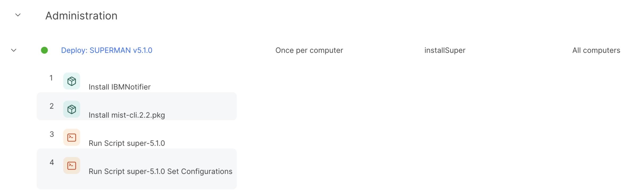Select the Run Script super-5.1.0 step
Viewport: 644px width, 190px height.
click(x=127, y=143)
